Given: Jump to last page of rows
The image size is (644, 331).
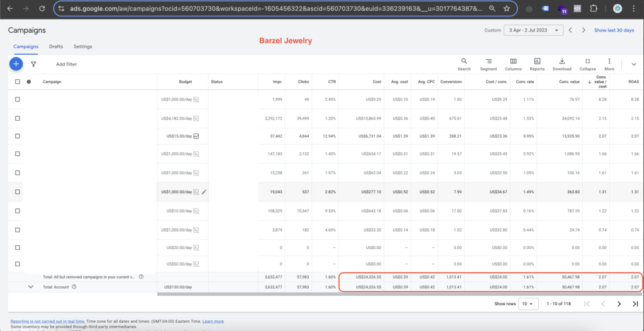Looking at the screenshot, I should tap(635, 303).
